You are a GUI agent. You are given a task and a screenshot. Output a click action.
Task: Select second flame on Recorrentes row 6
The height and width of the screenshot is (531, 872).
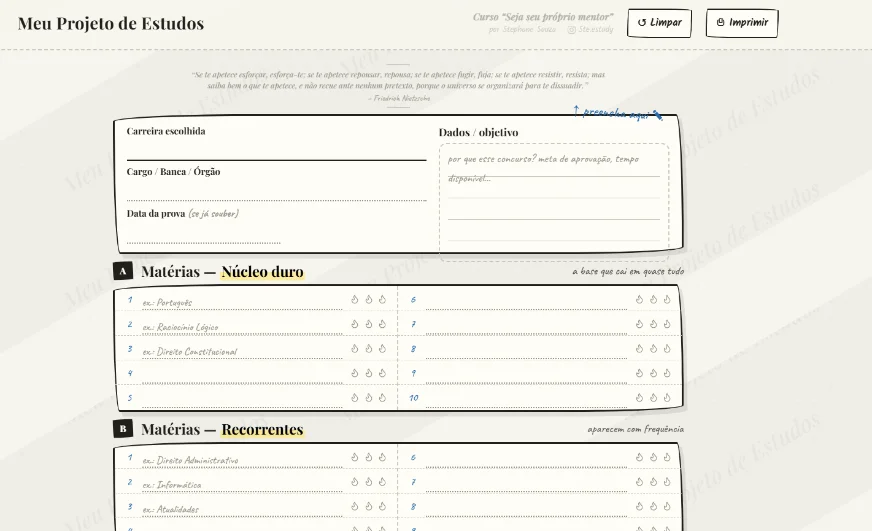pyautogui.click(x=653, y=458)
